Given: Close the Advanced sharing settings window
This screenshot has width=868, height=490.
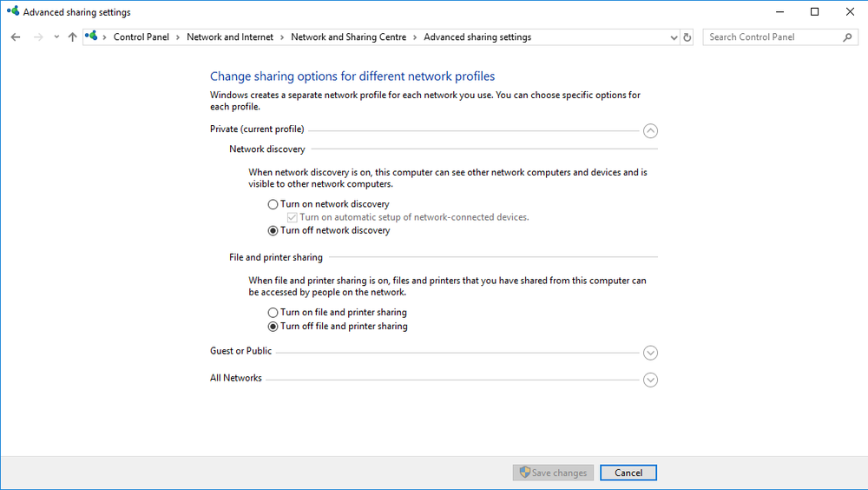Looking at the screenshot, I should (851, 11).
